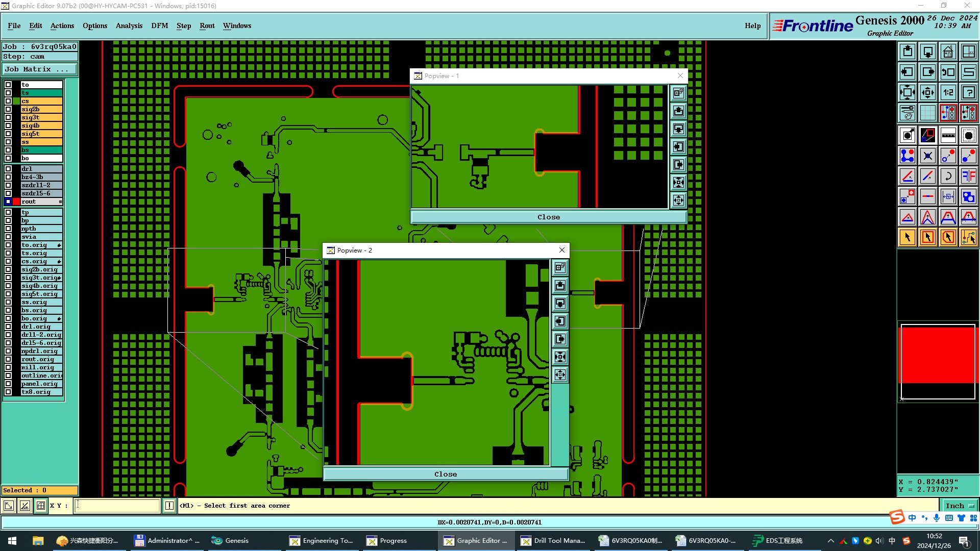
Task: Open the Job Matrix button menu
Action: [40, 69]
